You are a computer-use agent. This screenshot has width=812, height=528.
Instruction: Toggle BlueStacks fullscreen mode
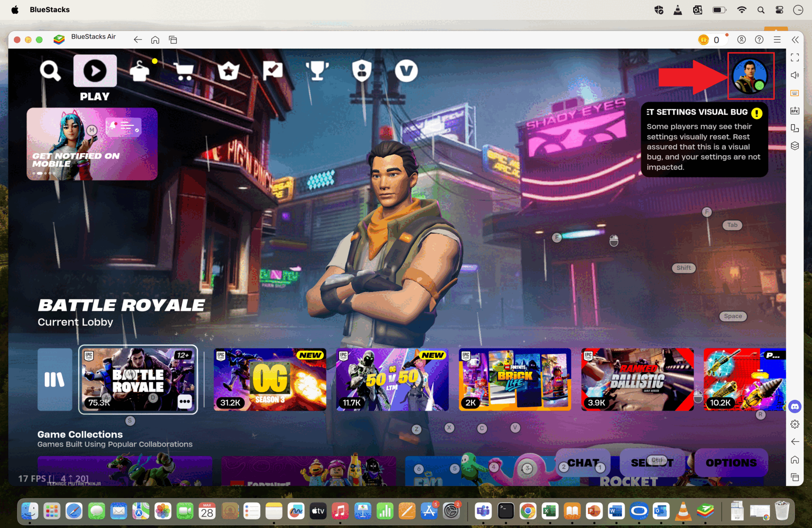[795, 57]
